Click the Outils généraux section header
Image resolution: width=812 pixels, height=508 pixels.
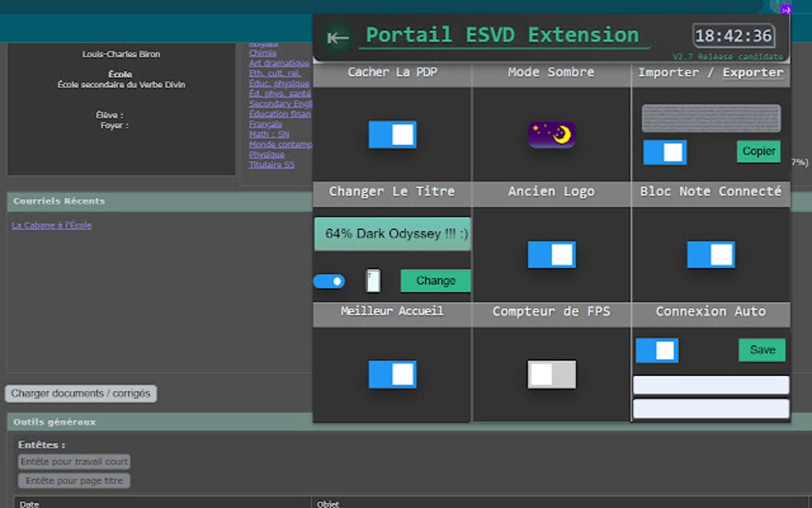click(x=54, y=422)
